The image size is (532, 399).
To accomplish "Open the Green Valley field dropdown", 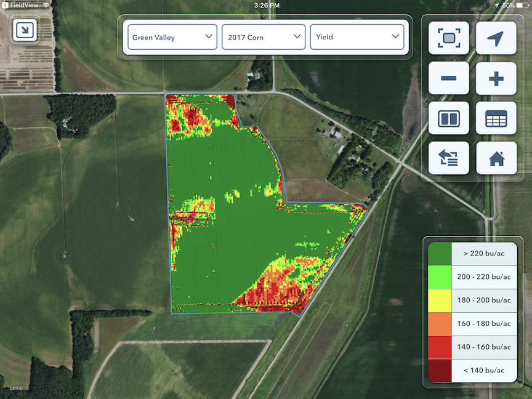I will (x=172, y=37).
